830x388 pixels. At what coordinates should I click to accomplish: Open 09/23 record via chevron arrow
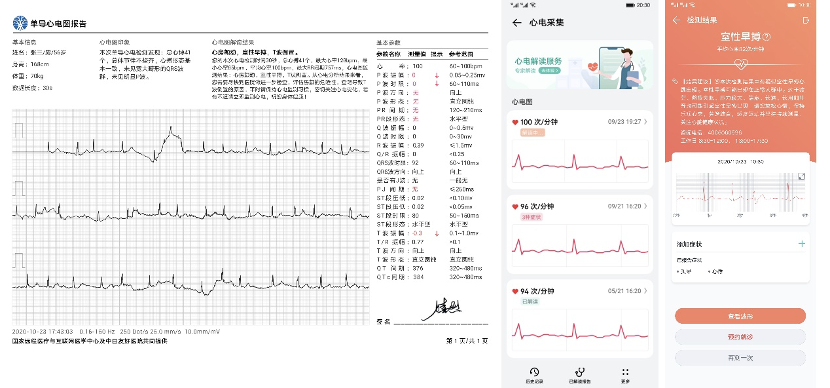tap(646, 122)
